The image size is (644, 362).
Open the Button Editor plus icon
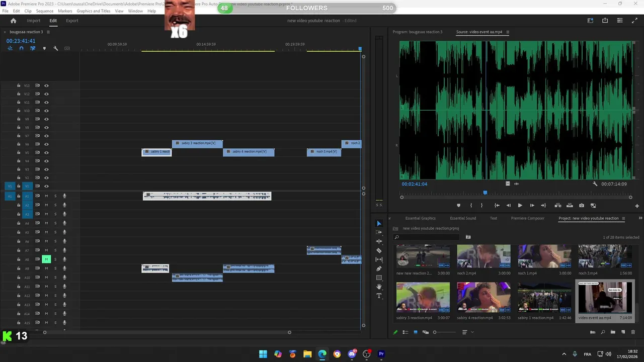(637, 206)
